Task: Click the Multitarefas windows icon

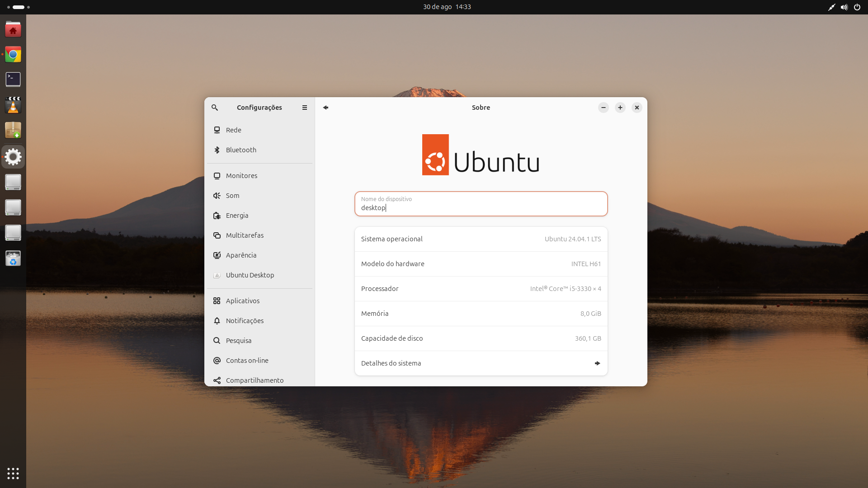Action: 217,235
